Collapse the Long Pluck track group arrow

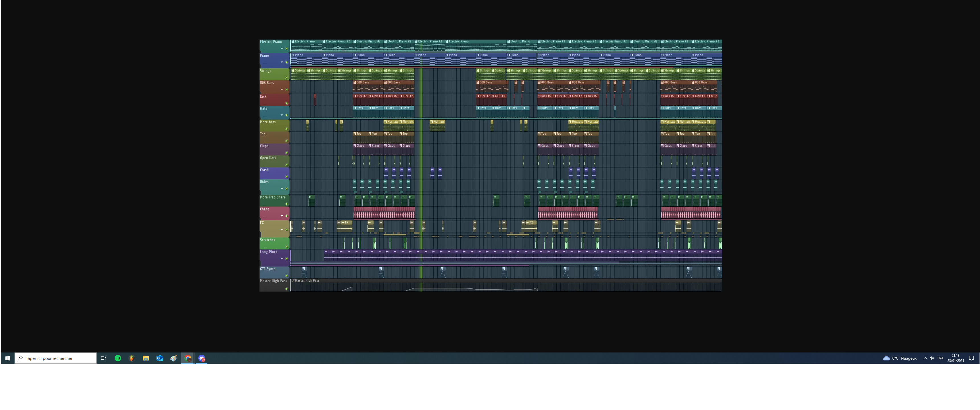tap(282, 259)
